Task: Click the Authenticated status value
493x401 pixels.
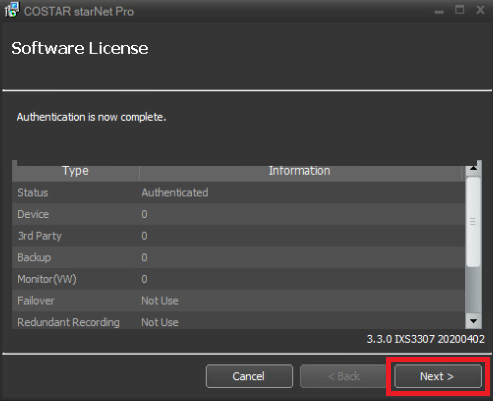Action: click(175, 193)
